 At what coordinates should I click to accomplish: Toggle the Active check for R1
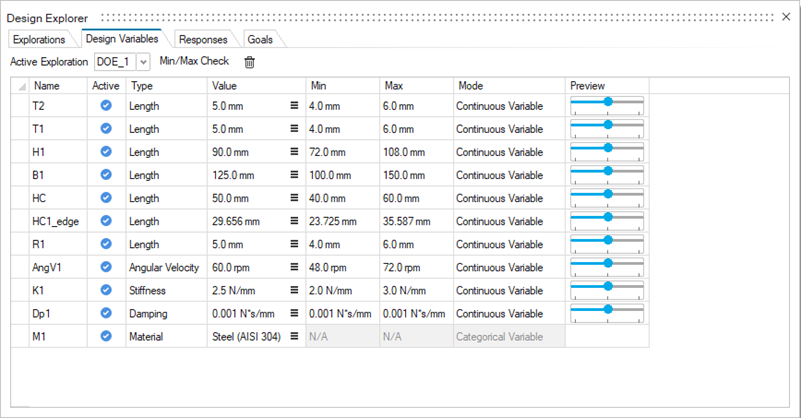pos(105,245)
